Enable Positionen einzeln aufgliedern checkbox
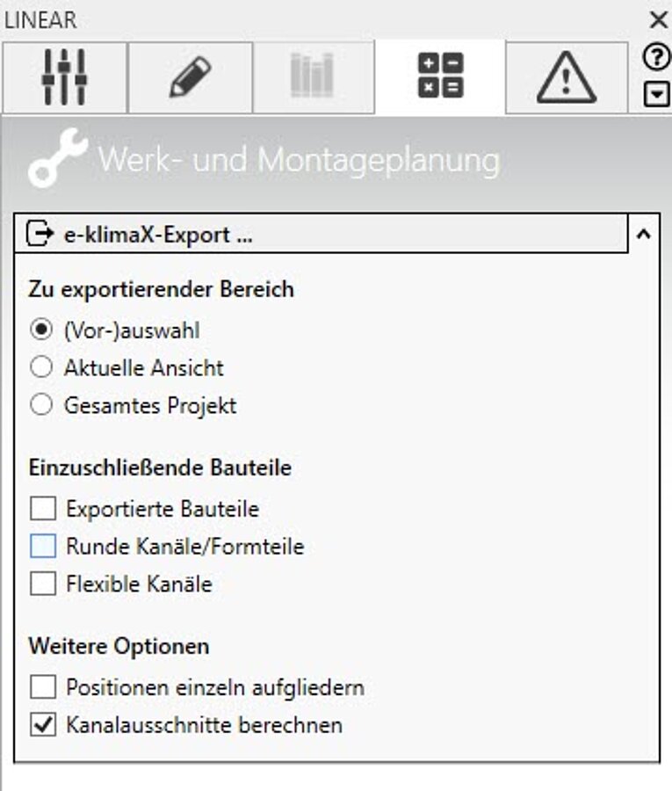672x791 pixels. (43, 687)
